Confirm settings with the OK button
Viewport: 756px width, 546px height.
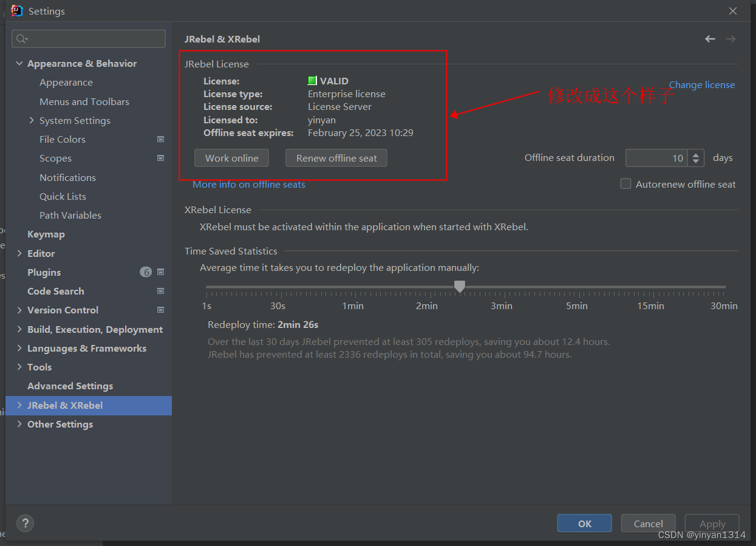[x=585, y=524]
